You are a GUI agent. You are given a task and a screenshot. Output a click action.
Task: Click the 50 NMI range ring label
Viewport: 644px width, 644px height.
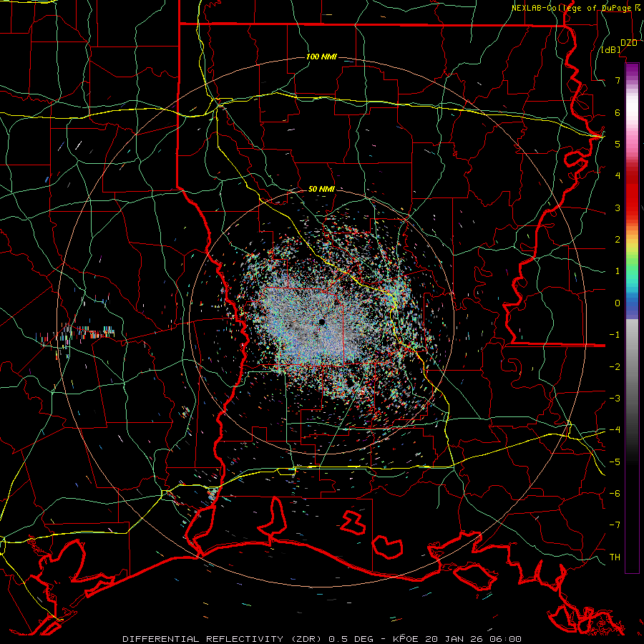321,189
